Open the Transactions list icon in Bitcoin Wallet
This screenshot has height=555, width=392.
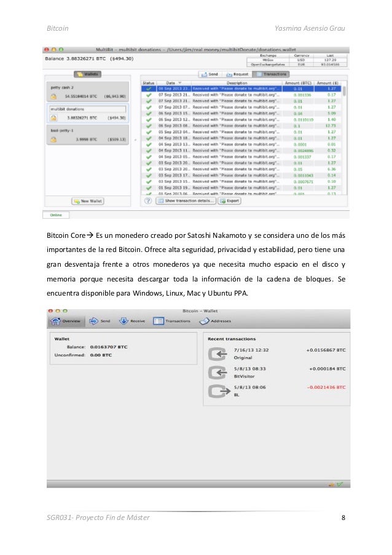pos(158,321)
